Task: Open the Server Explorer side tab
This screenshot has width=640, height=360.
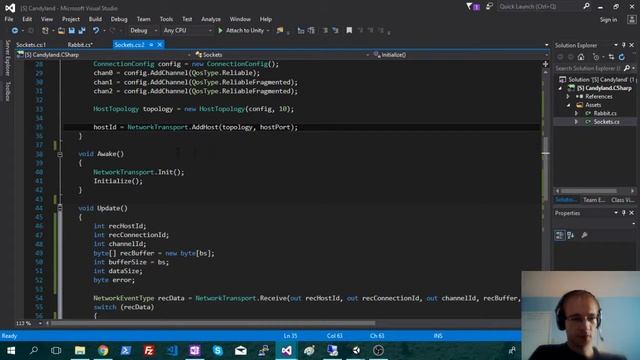Action: point(7,58)
